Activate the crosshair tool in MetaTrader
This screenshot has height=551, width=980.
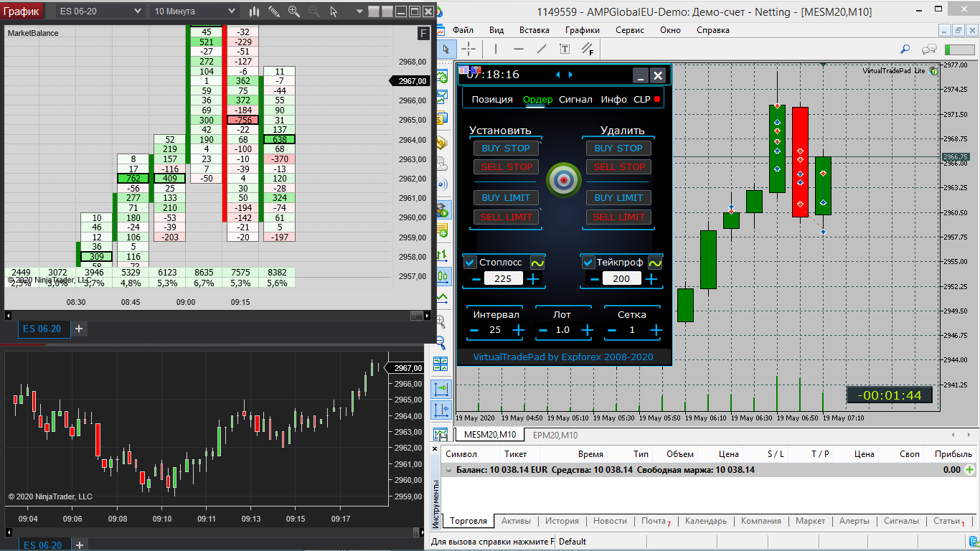(468, 49)
